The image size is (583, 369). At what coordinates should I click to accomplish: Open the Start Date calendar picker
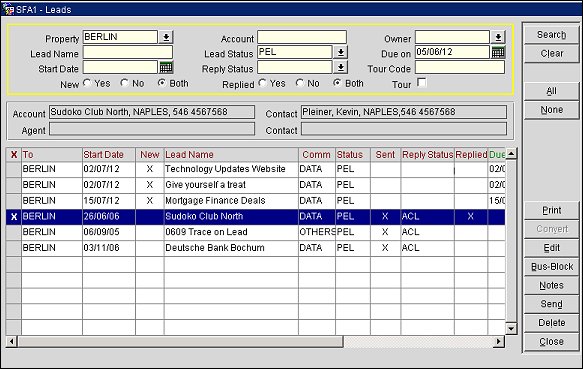pyautogui.click(x=166, y=67)
